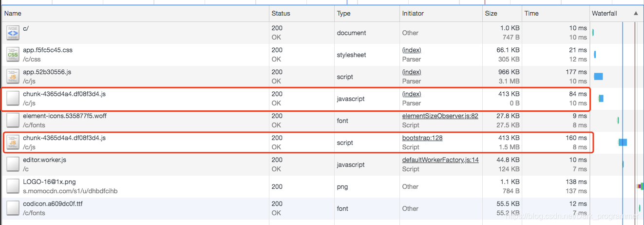Image resolution: width=644 pixels, height=225 pixels.
Task: Select chunk-4365d4a4.df08f3d4.js request with 160 ms time
Action: pyautogui.click(x=64, y=138)
